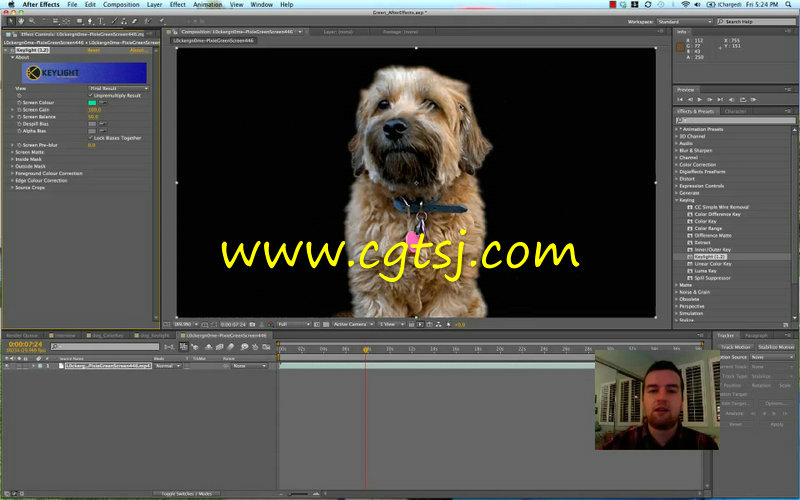Viewport: 800px width, 500px height.
Task: Open the Layer menu
Action: (x=154, y=5)
